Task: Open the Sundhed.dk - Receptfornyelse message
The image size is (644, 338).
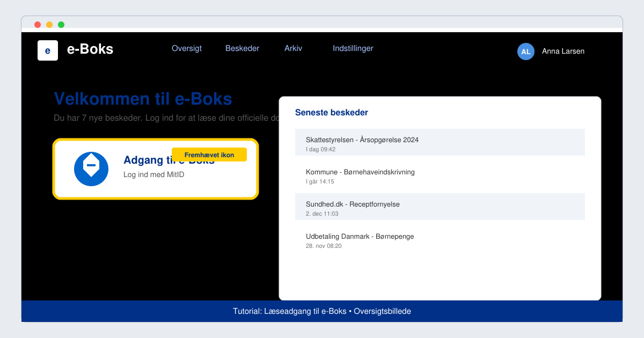Action: [440, 207]
